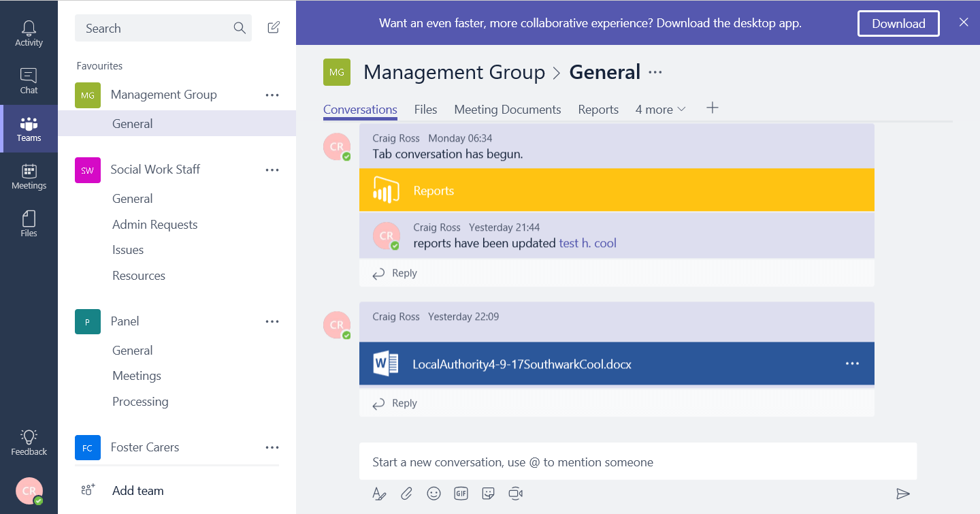
Task: Click the Add team icon
Action: pos(88,490)
